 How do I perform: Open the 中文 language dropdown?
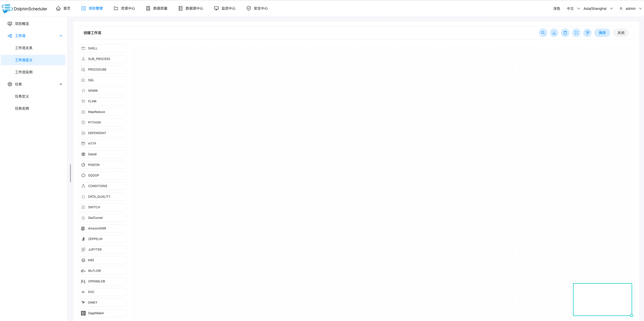573,9
